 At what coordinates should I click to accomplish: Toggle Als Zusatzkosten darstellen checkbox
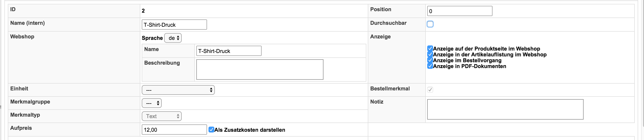point(211,130)
